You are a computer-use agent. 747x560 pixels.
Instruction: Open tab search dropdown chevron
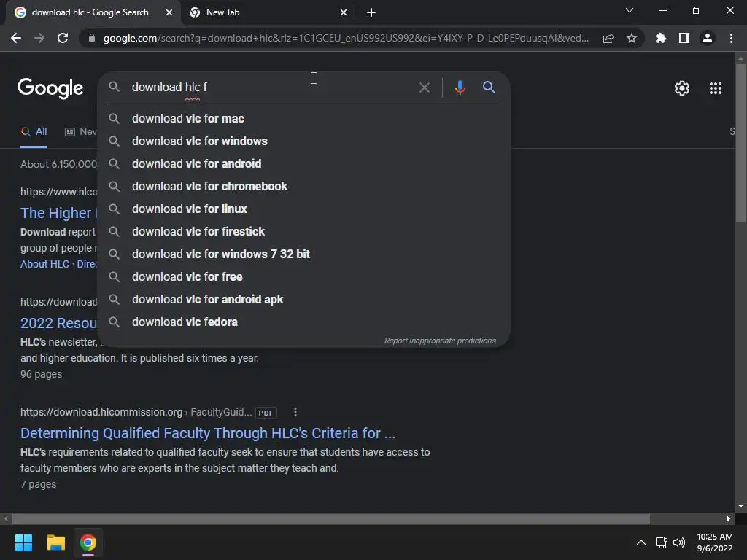pos(630,10)
